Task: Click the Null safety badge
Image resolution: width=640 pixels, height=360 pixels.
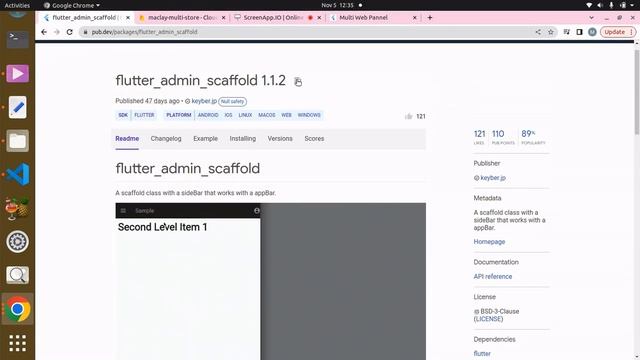Action: click(232, 101)
